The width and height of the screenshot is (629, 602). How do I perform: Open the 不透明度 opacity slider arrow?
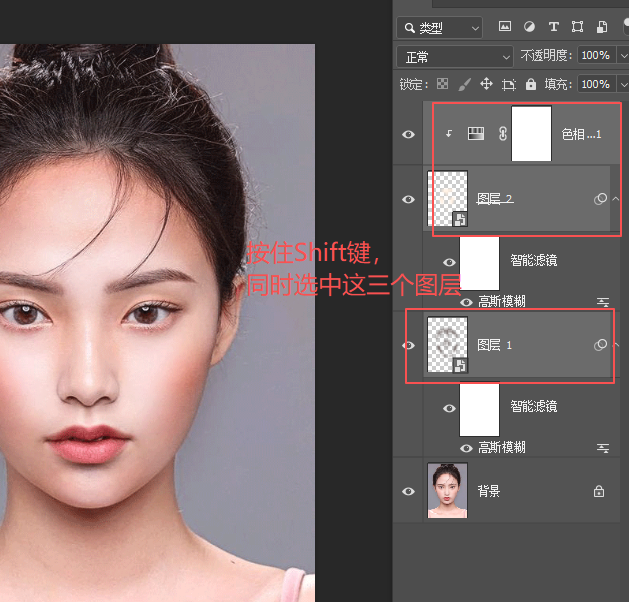pyautogui.click(x=623, y=55)
